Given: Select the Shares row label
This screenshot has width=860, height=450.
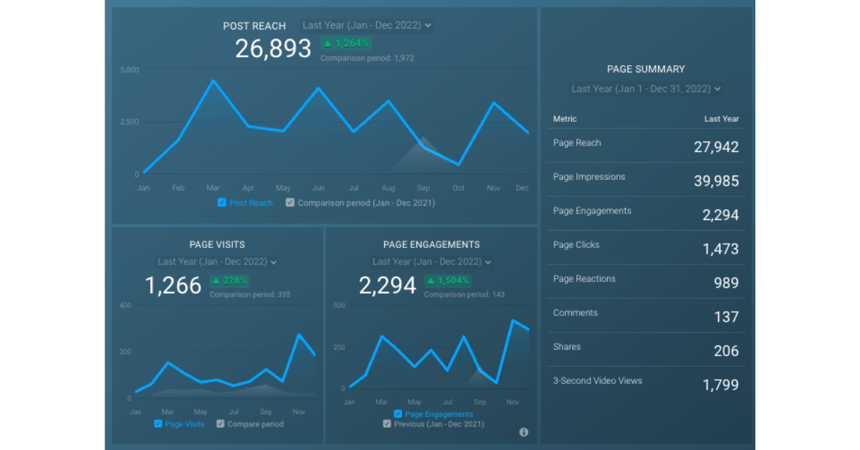Looking at the screenshot, I should pos(567,347).
